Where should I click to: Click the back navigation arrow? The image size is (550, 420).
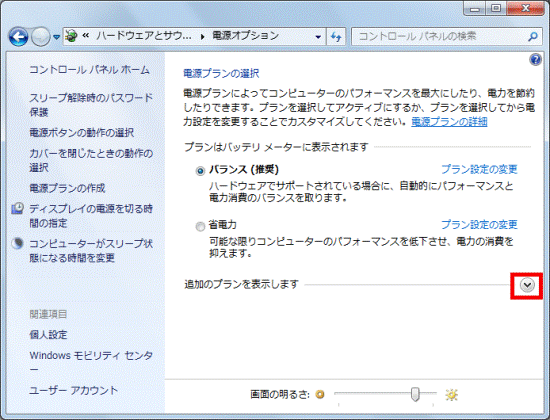point(18,36)
